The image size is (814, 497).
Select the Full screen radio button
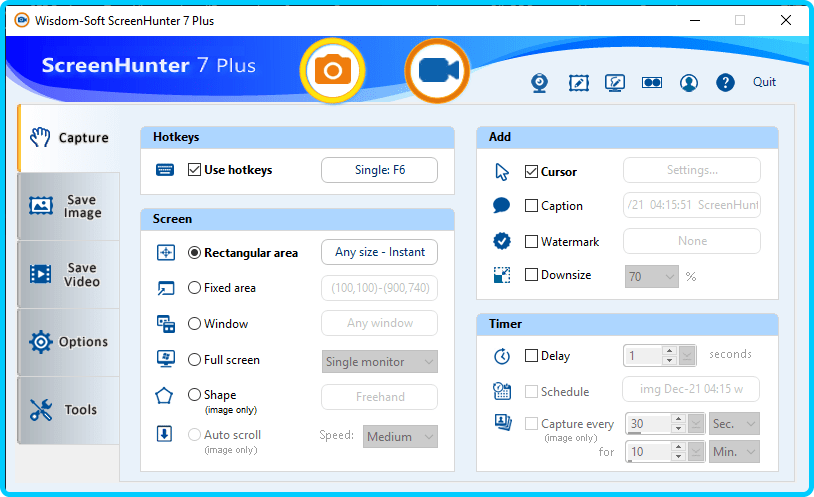click(195, 360)
